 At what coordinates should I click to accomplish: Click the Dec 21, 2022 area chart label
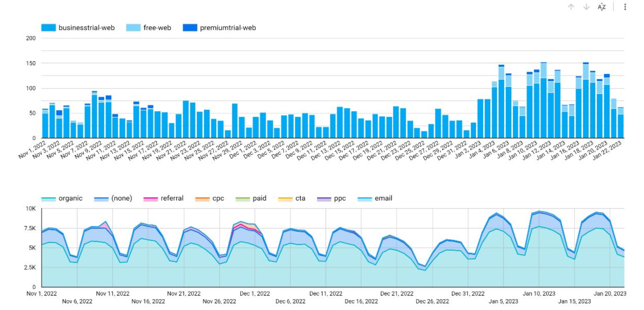pyautogui.click(x=397, y=293)
